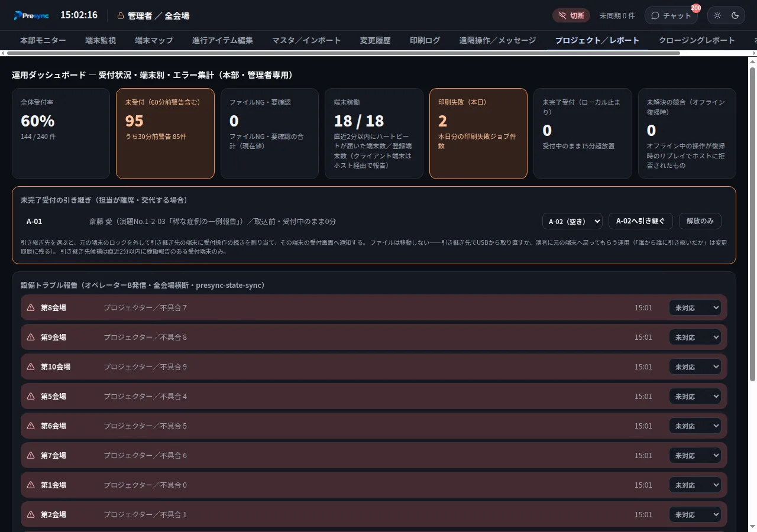Click the 第6会場 warning triangle icon

31,426
